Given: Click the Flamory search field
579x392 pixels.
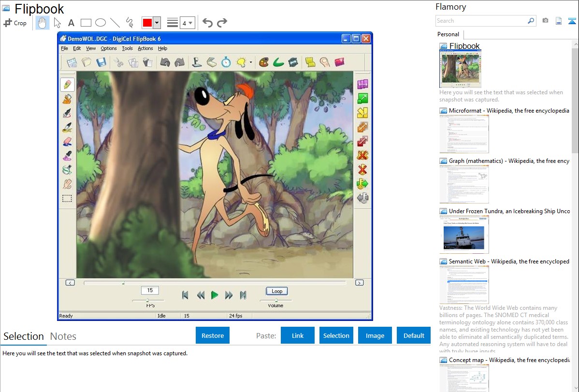Looking at the screenshot, I should [x=481, y=21].
